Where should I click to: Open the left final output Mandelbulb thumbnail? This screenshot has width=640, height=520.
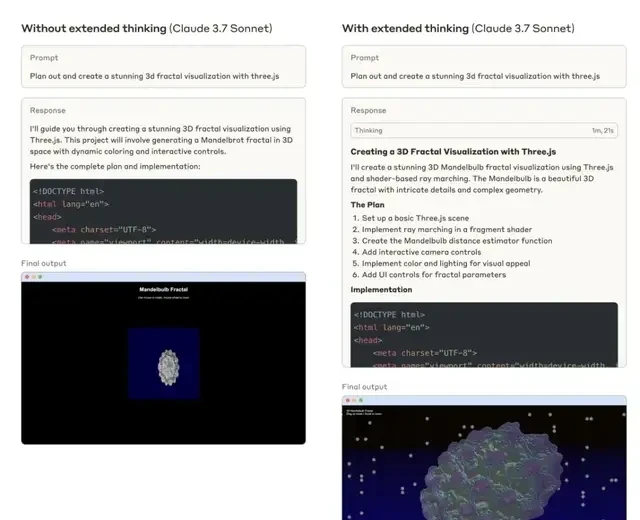tap(163, 358)
